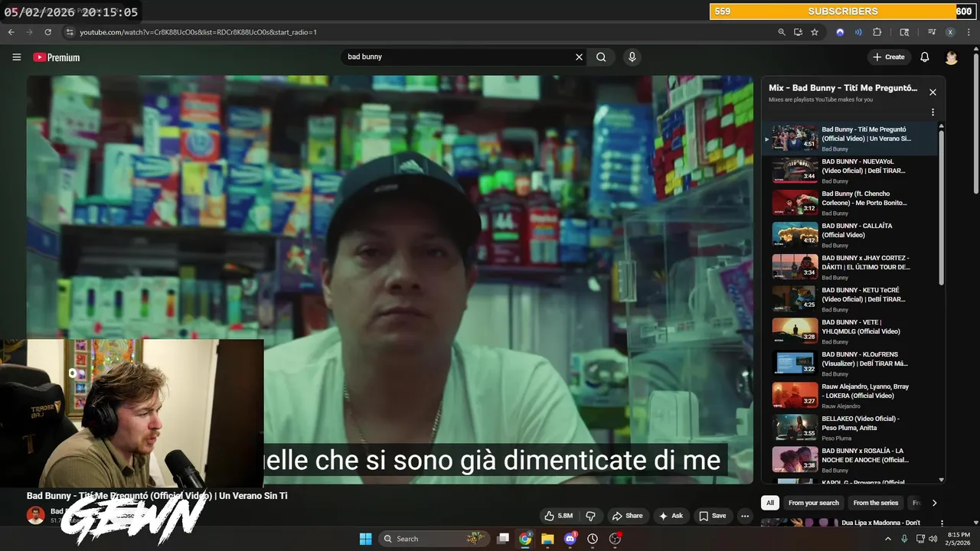Open the Mix playlist three-dot options
The image size is (980, 551).
tap(933, 112)
